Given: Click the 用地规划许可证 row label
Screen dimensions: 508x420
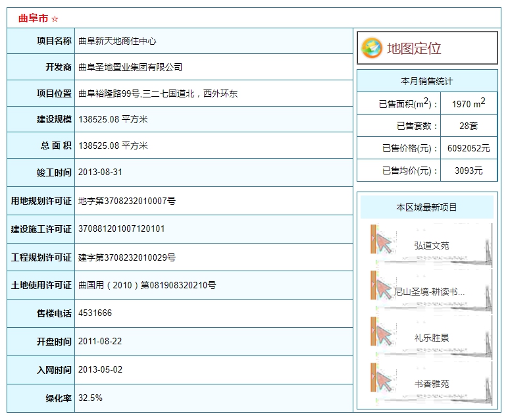Looking at the screenshot, I should (41, 201).
